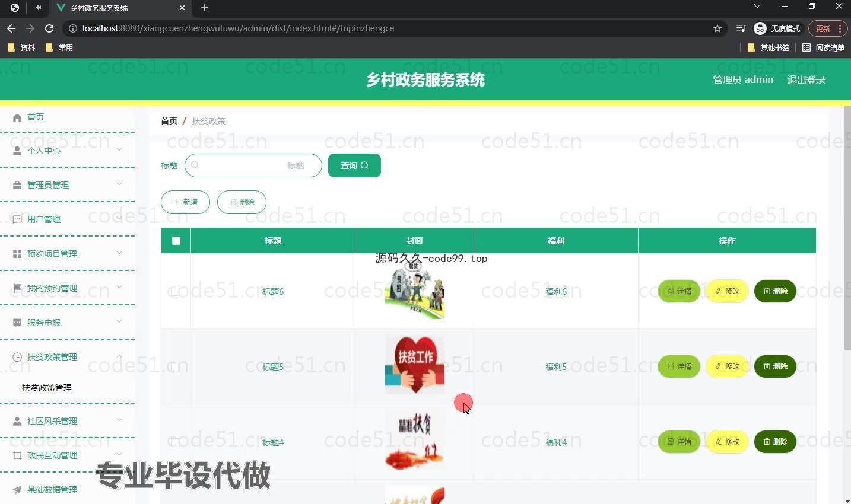The width and height of the screenshot is (851, 504).
Task: Select the 扶贫政策管理 submenu item
Action: [x=67, y=388]
